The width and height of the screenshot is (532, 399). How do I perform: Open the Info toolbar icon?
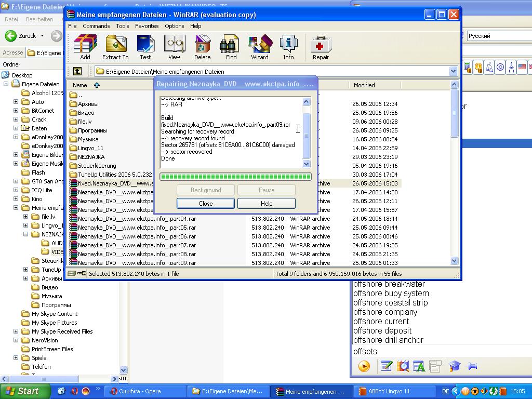288,47
